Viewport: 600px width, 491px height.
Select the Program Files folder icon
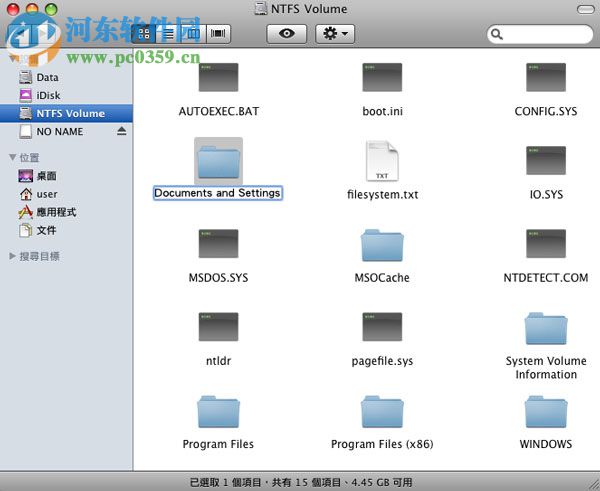pyautogui.click(x=218, y=412)
